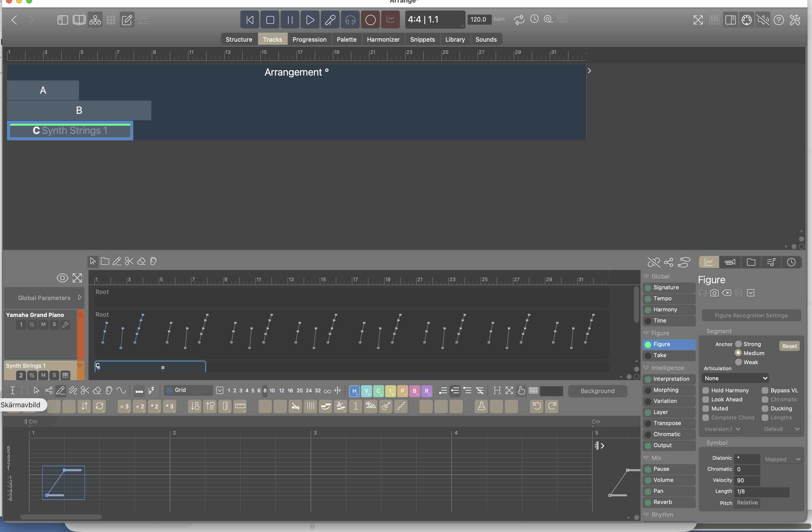
Task: Click Figure Recognition Settings button
Action: pyautogui.click(x=751, y=315)
